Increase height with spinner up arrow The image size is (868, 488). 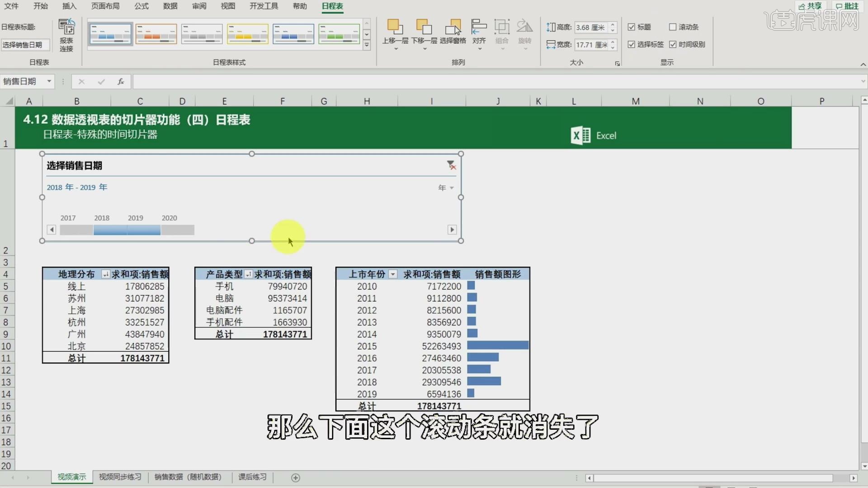pos(613,24)
